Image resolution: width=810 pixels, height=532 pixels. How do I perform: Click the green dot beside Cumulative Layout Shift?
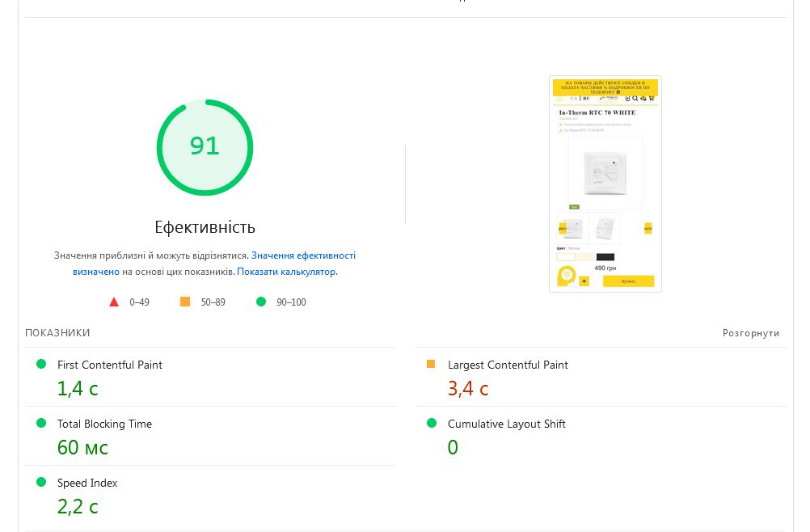click(431, 423)
